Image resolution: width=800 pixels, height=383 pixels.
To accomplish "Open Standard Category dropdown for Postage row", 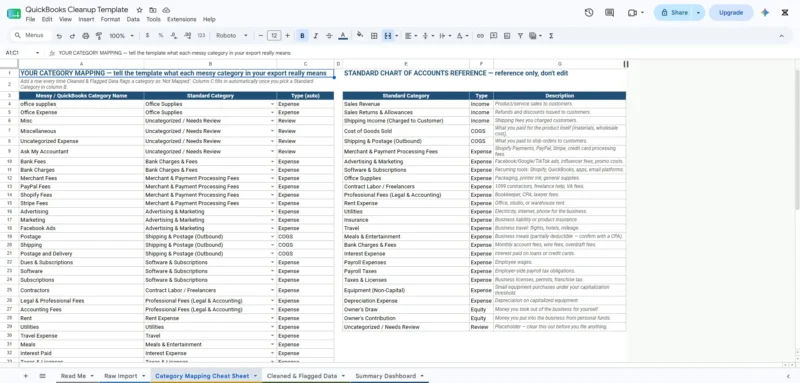I will coord(272,237).
